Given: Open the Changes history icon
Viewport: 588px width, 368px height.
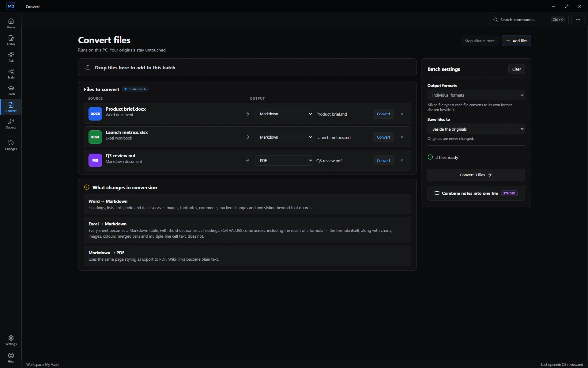Looking at the screenshot, I should pos(11,145).
